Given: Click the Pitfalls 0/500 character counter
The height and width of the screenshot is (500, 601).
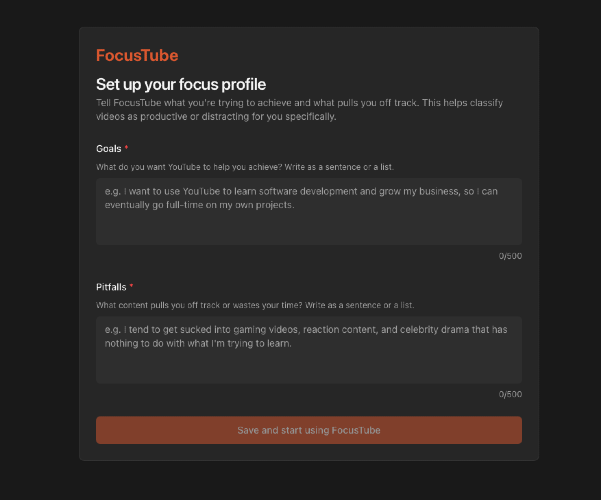Looking at the screenshot, I should [510, 394].
